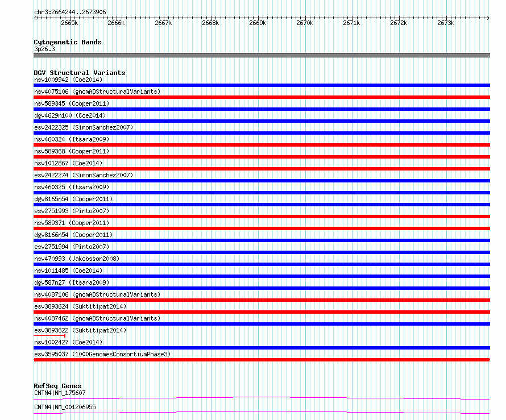Click the Cytogenetic Bands track title
The width and height of the screenshot is (506, 420).
(x=68, y=42)
